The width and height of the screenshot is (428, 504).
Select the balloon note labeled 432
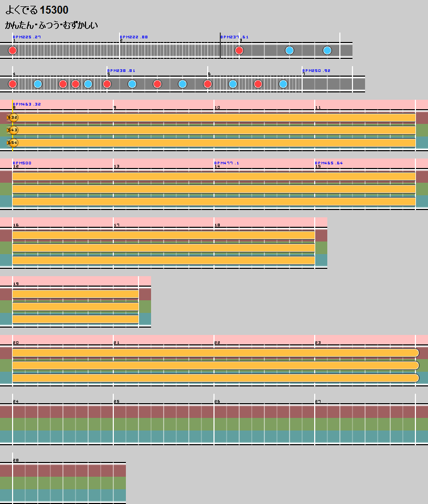(13, 118)
